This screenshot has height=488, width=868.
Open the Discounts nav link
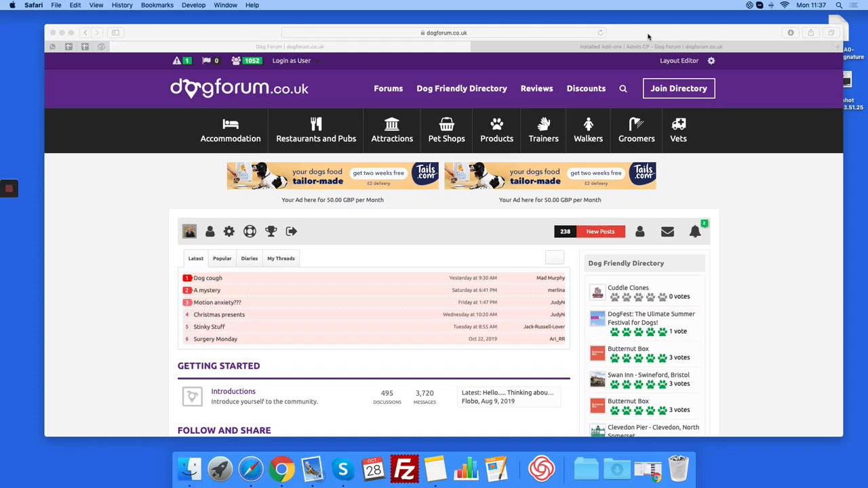(x=586, y=89)
